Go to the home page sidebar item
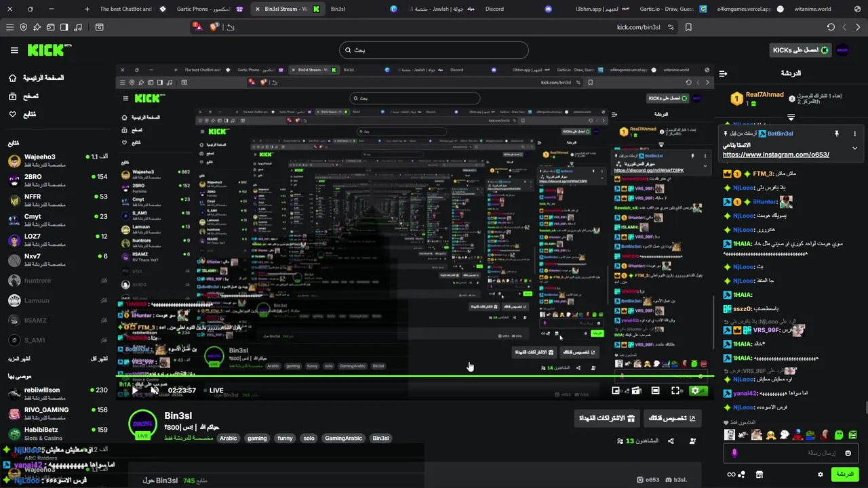The width and height of the screenshot is (868, 488). 36,78
